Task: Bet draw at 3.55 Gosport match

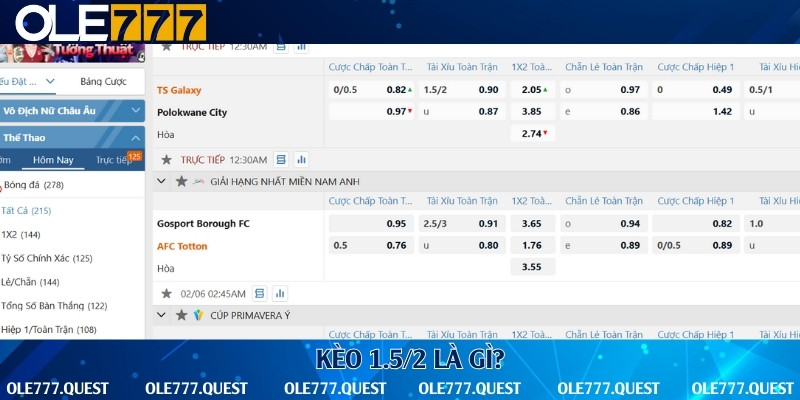Action: 533,267
